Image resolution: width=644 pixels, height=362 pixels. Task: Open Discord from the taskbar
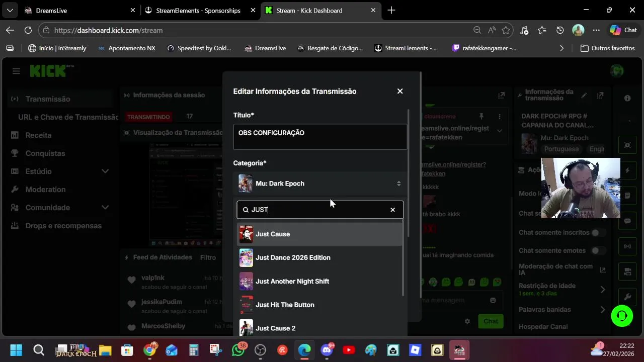(327, 350)
